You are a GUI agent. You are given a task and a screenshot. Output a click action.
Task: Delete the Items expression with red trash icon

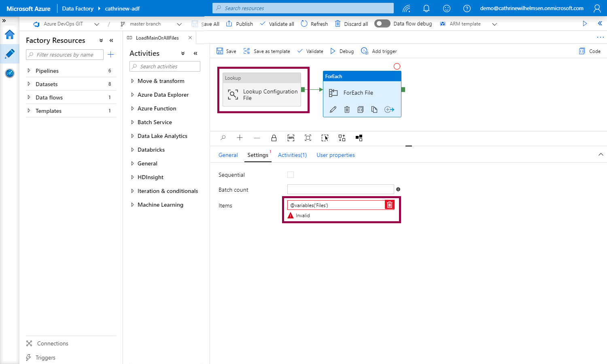pyautogui.click(x=389, y=205)
